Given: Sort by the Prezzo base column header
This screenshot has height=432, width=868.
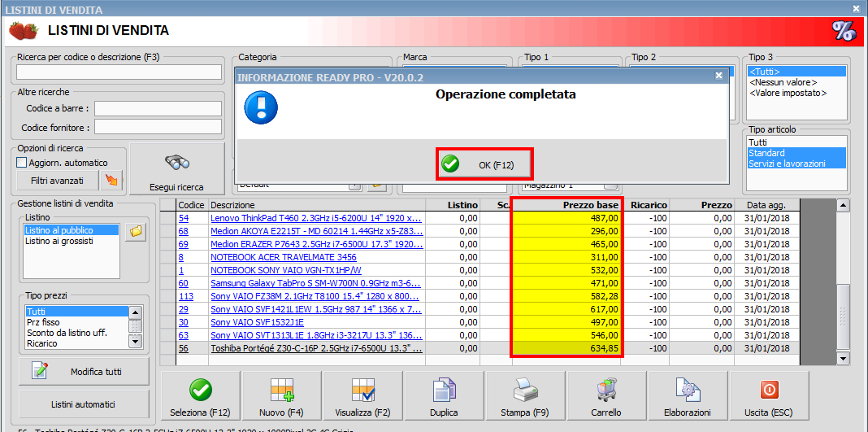Looking at the screenshot, I should click(566, 205).
